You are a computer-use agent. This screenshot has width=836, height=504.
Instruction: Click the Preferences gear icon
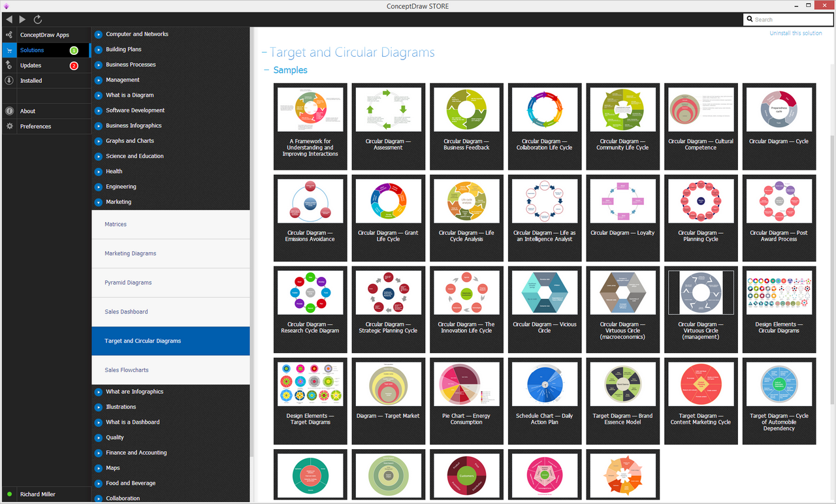click(9, 126)
